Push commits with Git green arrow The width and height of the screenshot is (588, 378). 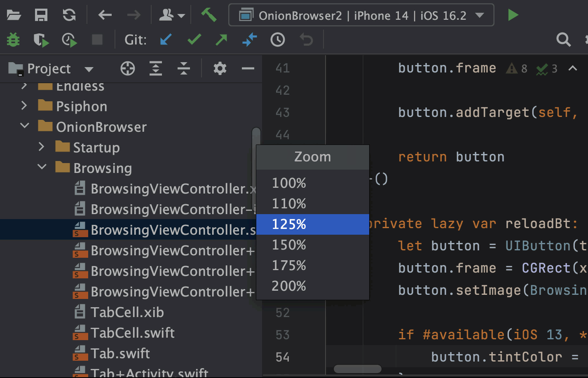point(222,40)
